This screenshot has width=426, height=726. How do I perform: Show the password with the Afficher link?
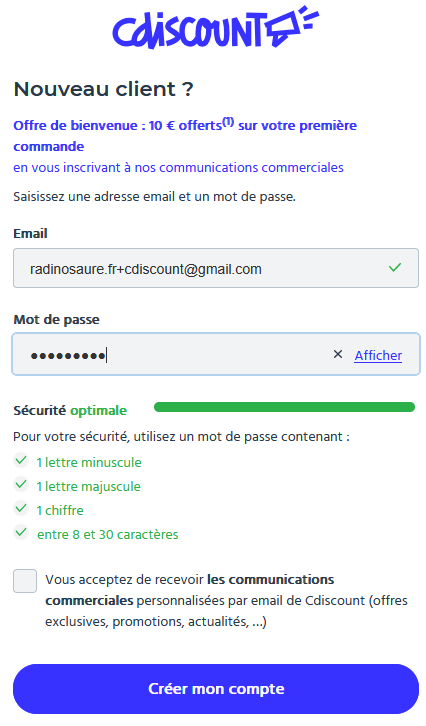[378, 355]
